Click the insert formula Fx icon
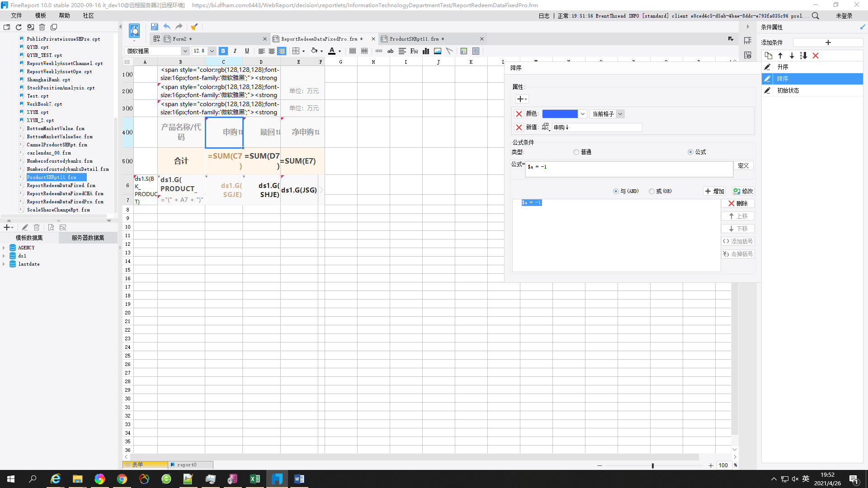This screenshot has height=488, width=868. tap(414, 51)
